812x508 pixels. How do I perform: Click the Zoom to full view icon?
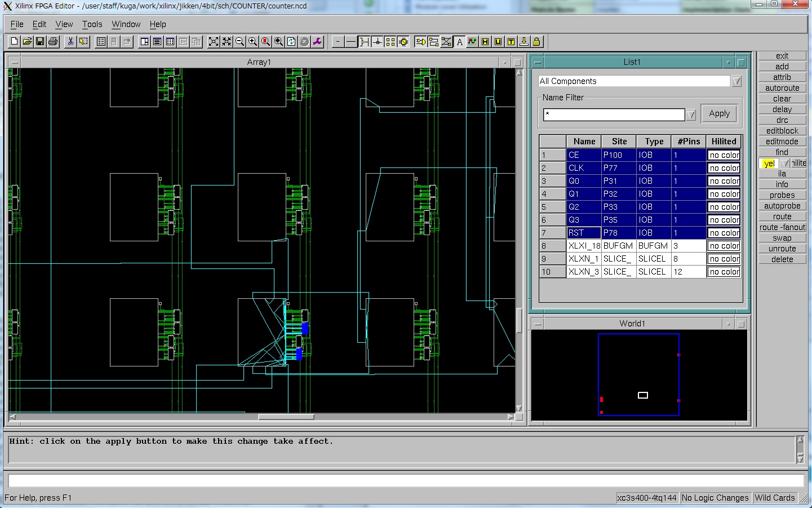(x=214, y=42)
